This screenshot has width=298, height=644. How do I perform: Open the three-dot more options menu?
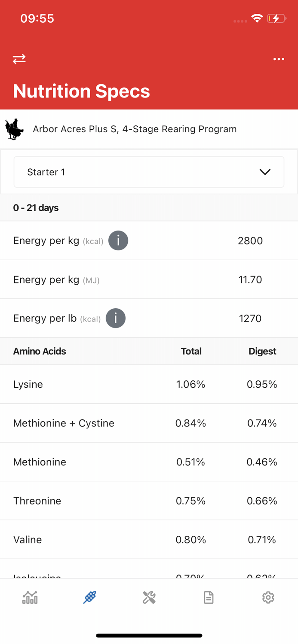coord(279,59)
